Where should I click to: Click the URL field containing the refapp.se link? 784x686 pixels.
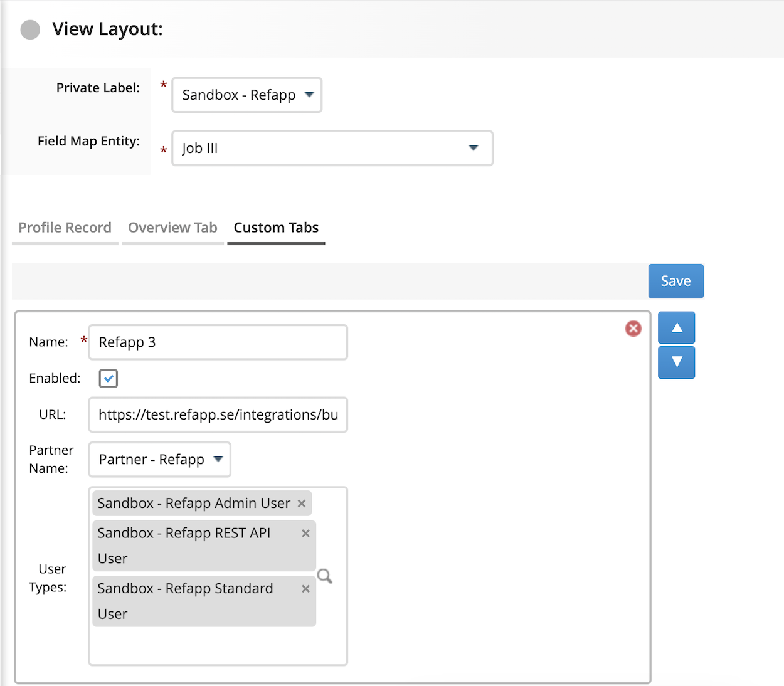217,414
